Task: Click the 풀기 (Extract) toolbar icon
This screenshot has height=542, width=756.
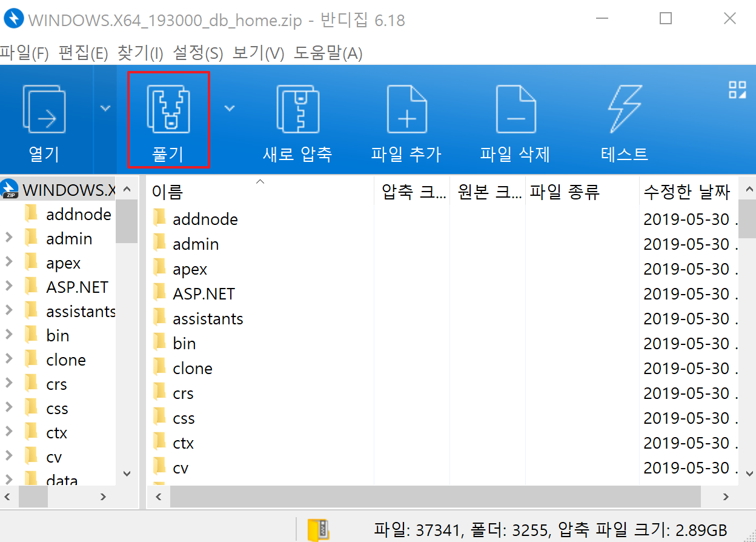Action: (168, 110)
